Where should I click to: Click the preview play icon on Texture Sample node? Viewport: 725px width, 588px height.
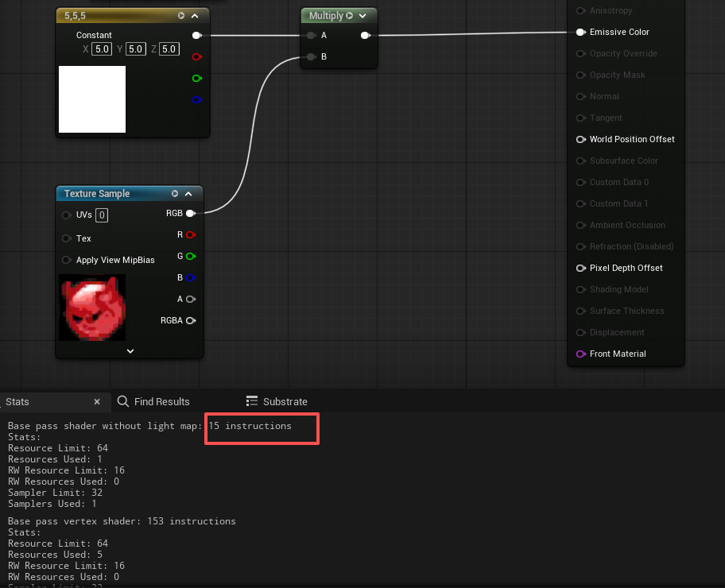pos(175,194)
